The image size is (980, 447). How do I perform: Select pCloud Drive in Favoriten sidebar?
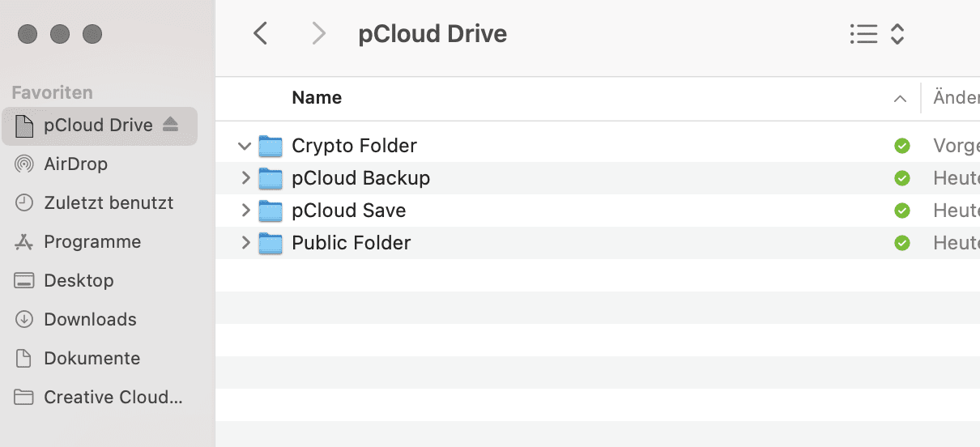[100, 126]
